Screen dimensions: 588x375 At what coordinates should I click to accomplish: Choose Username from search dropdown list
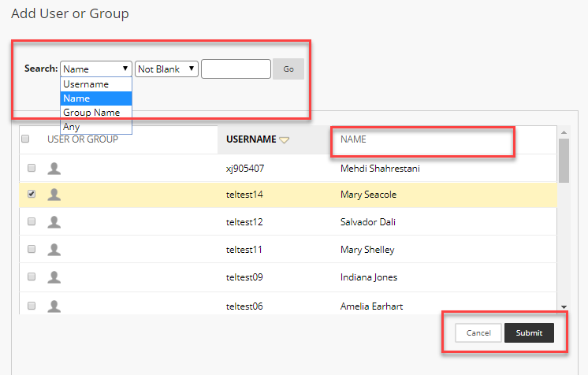coord(96,84)
